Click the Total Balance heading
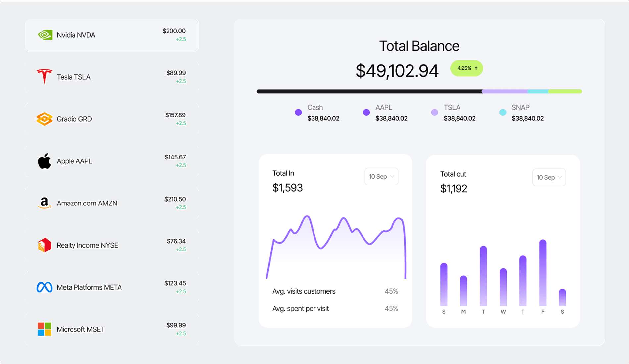 (x=419, y=46)
